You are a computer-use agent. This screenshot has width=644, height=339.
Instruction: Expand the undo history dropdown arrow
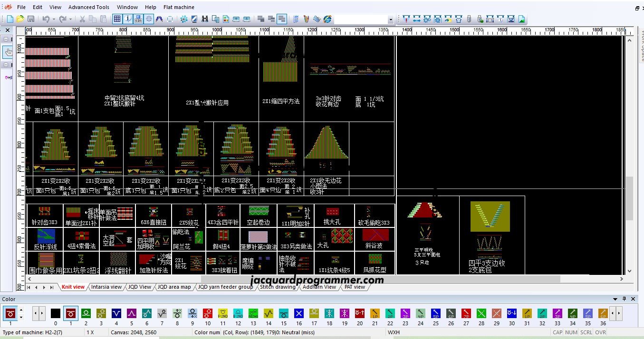tap(54, 19)
